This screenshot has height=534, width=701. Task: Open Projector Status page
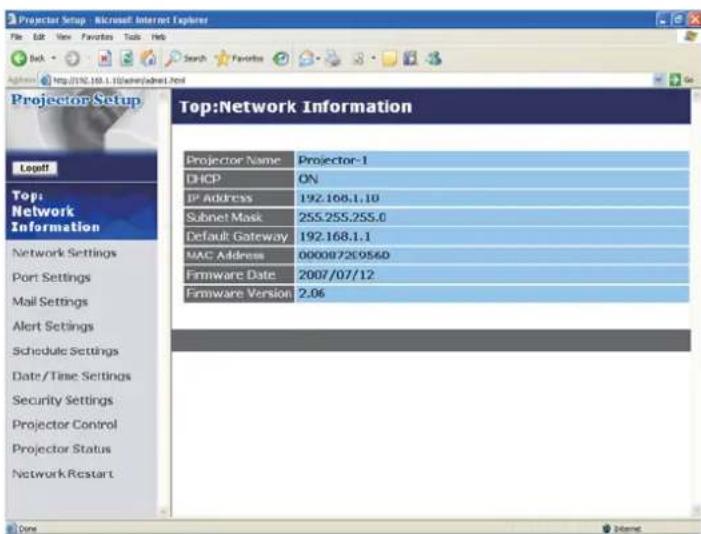point(61,449)
